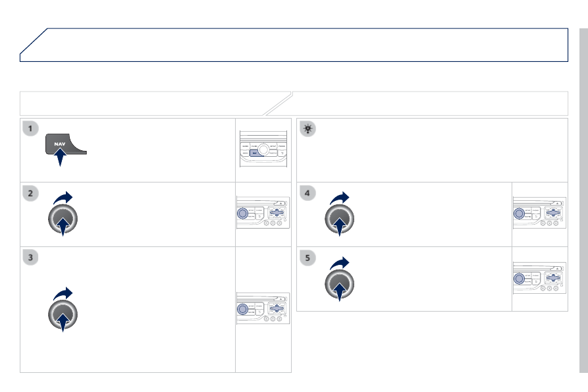This screenshot has height=392, width=588.
Task: Open the step 4 console thumbnail
Action: click(540, 213)
